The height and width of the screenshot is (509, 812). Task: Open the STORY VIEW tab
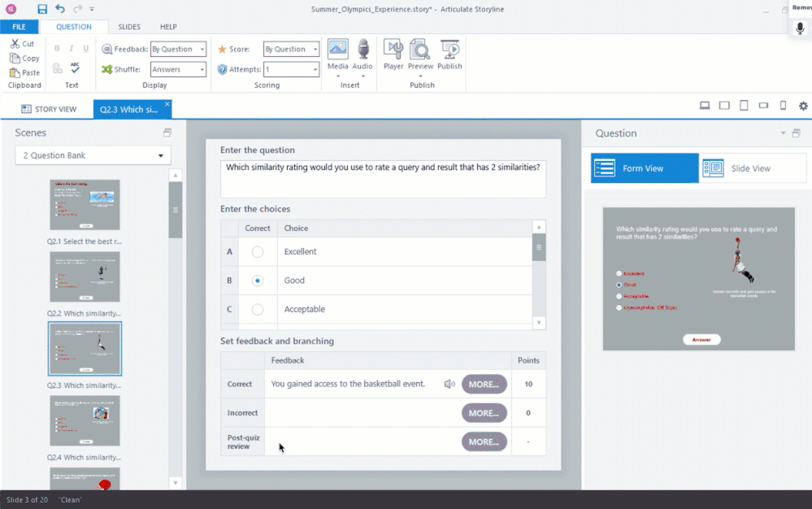point(49,109)
